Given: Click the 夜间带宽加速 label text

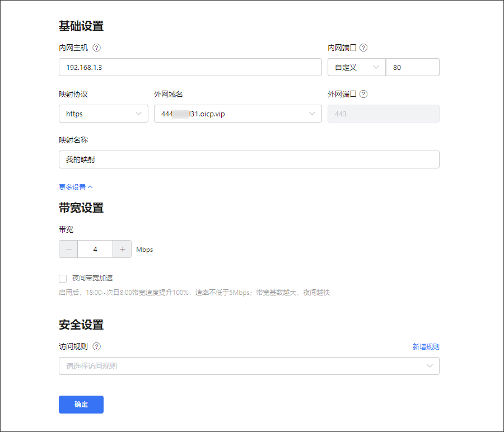Looking at the screenshot, I should [92, 278].
